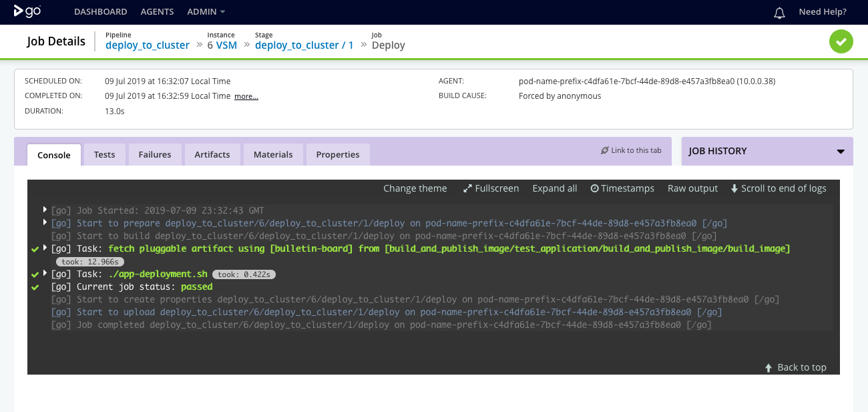This screenshot has height=412, width=868.
Task: Open the deploy_to_cluster pipeline link
Action: pyautogui.click(x=148, y=45)
